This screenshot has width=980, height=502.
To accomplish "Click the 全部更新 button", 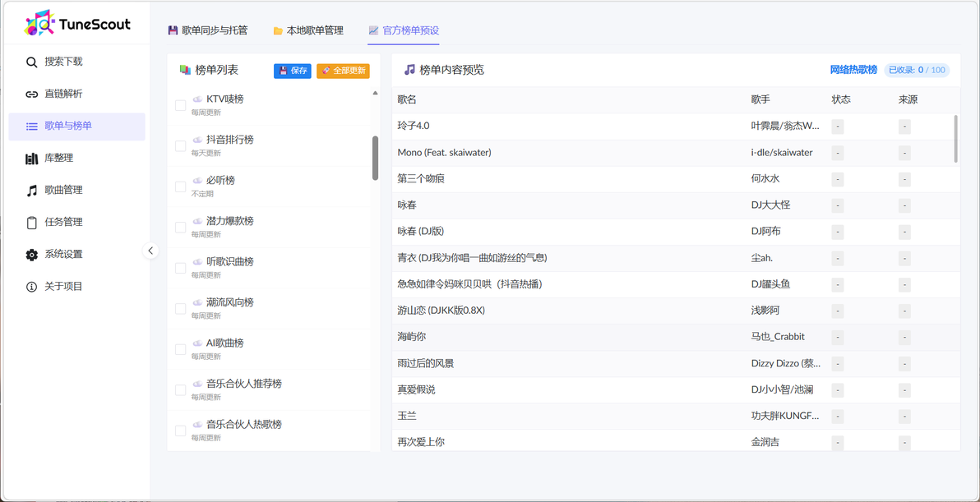I will click(x=343, y=71).
